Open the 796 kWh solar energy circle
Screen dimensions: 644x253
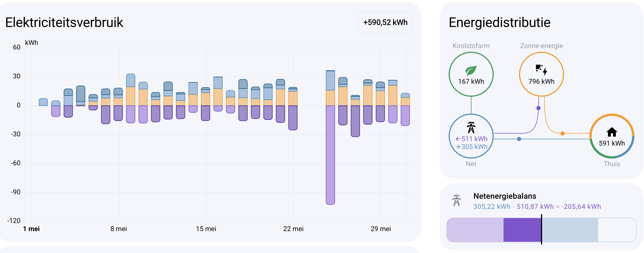click(541, 74)
